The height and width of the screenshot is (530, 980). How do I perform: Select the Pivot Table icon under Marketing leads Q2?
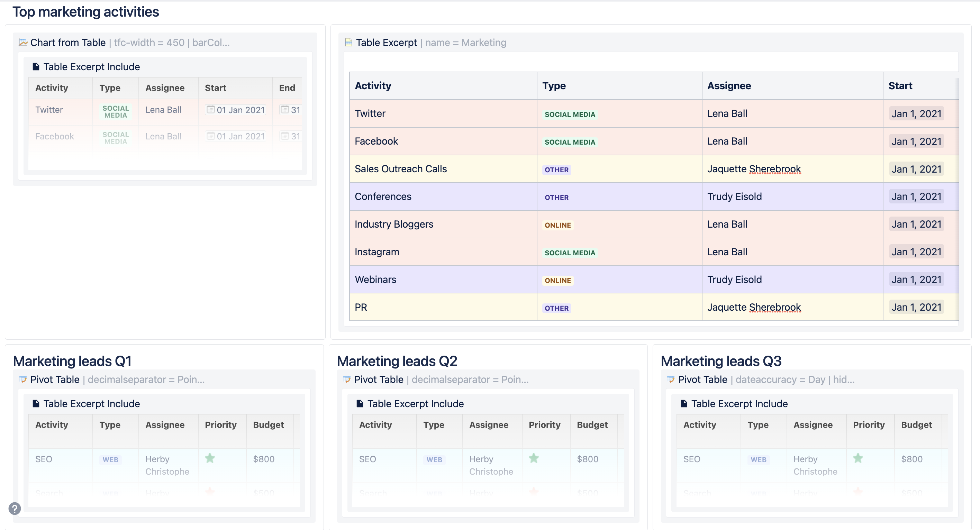(x=347, y=380)
